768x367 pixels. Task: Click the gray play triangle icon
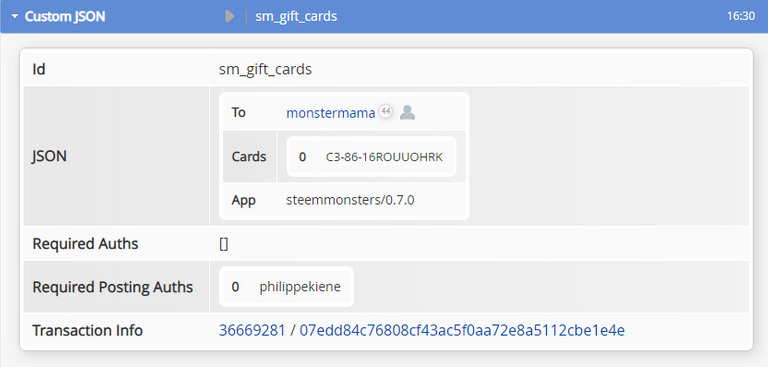[x=230, y=17]
